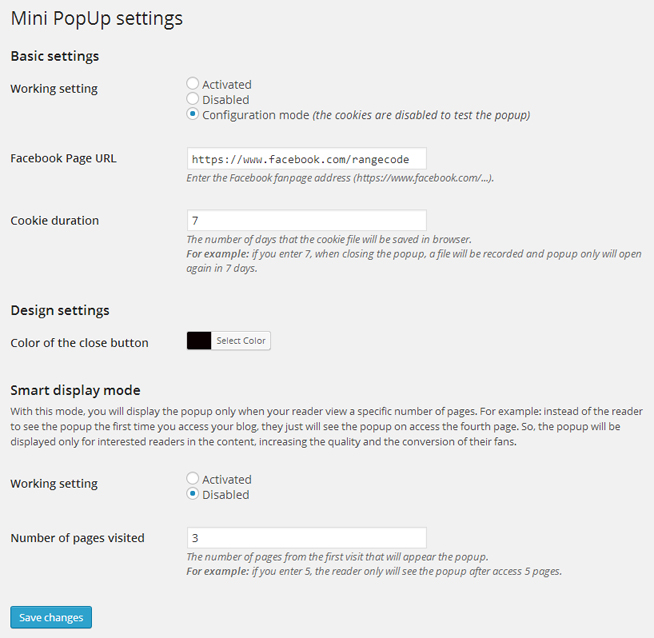Click the Mini PopUp settings page title

(97, 19)
